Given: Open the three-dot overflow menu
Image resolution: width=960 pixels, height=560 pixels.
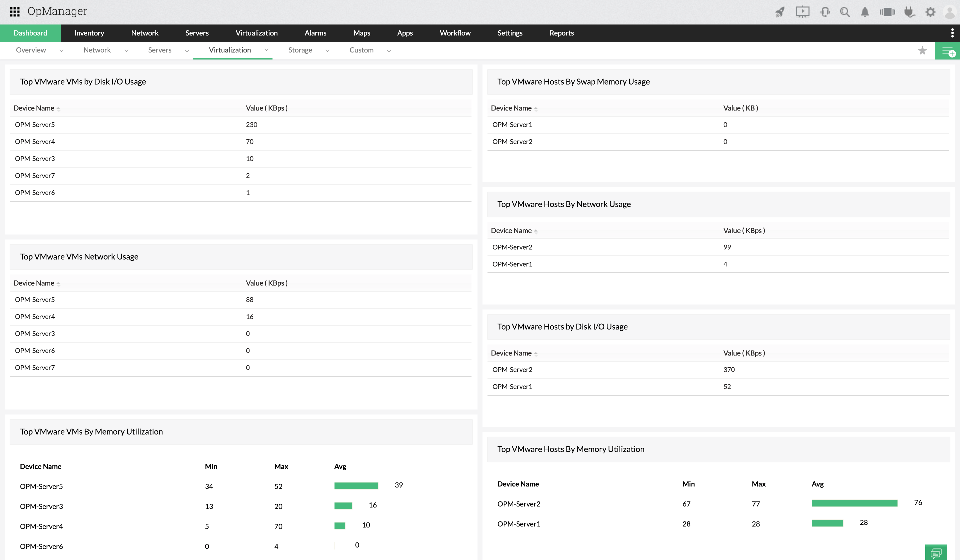Looking at the screenshot, I should [x=952, y=33].
